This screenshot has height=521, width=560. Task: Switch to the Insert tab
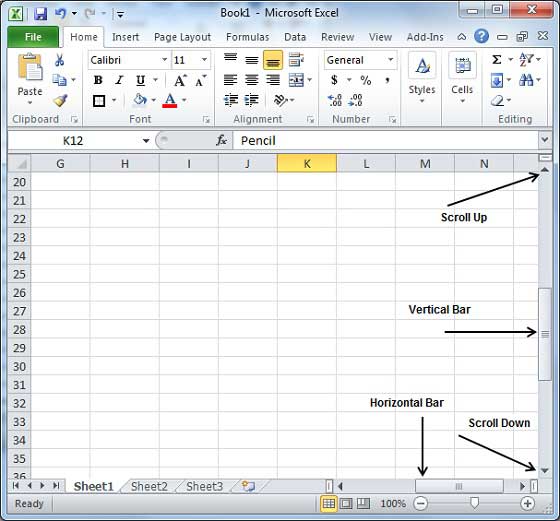pos(125,37)
